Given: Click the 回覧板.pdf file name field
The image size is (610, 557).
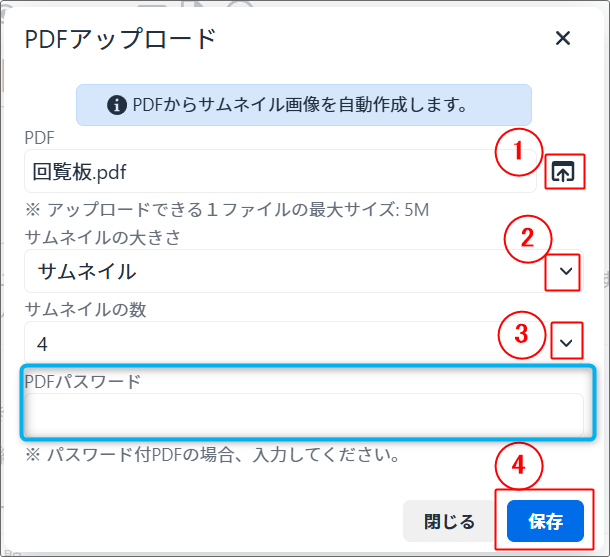Looking at the screenshot, I should (280, 171).
